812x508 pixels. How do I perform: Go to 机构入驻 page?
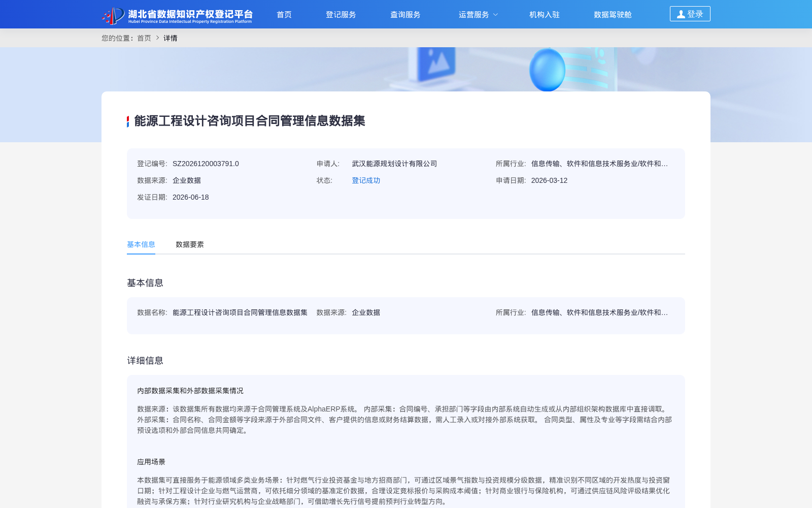click(545, 15)
